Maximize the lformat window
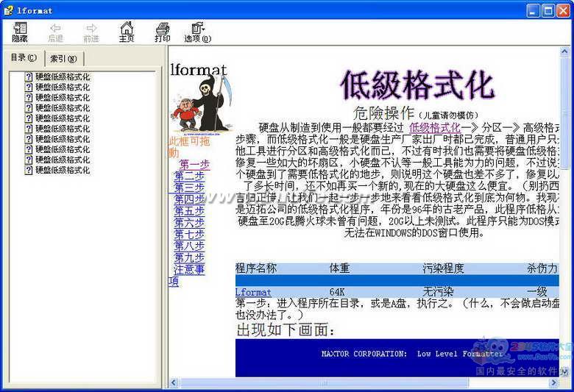Image resolution: width=574 pixels, height=392 pixels. tap(548, 10)
